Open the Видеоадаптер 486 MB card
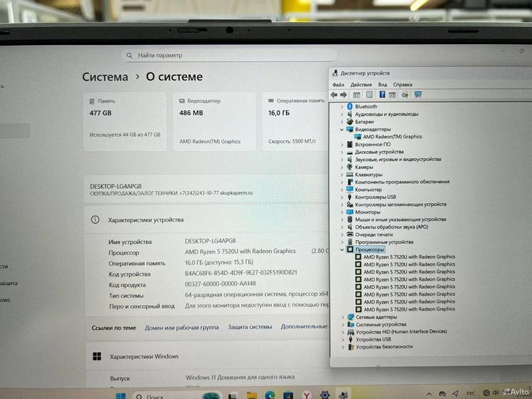Viewport: 532px width, 399px height. coord(215,121)
